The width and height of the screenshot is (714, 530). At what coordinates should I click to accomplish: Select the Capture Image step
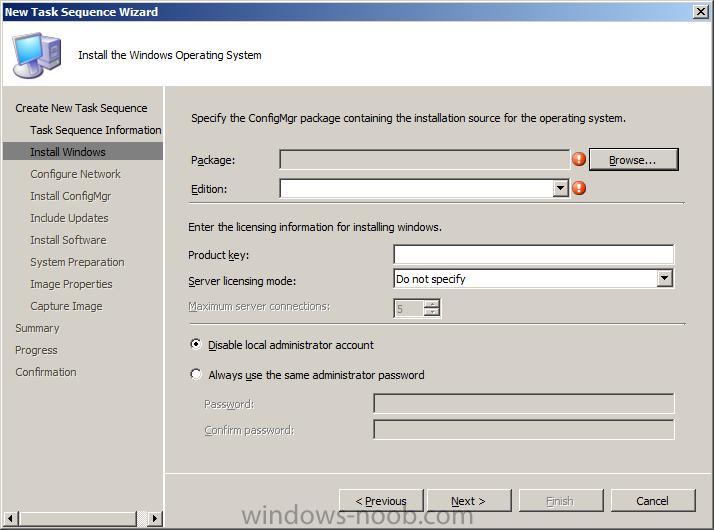tap(66, 306)
